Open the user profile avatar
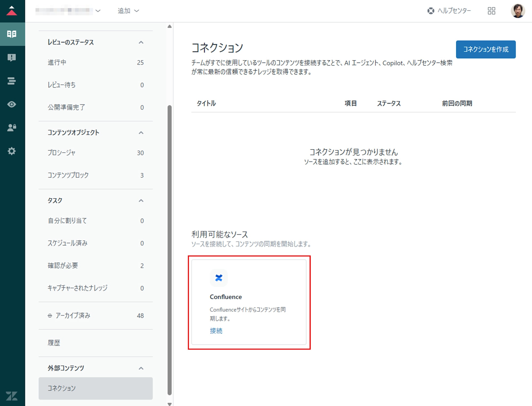 pyautogui.click(x=517, y=11)
